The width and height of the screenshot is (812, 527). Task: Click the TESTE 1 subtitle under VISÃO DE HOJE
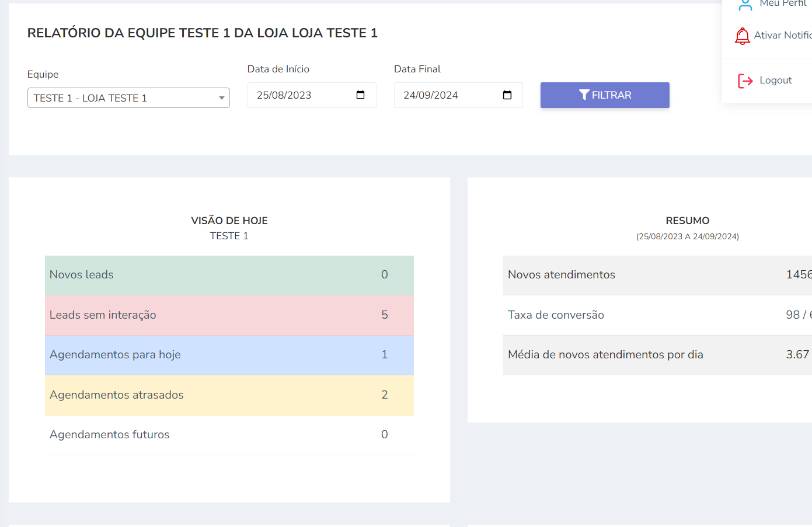pos(229,236)
